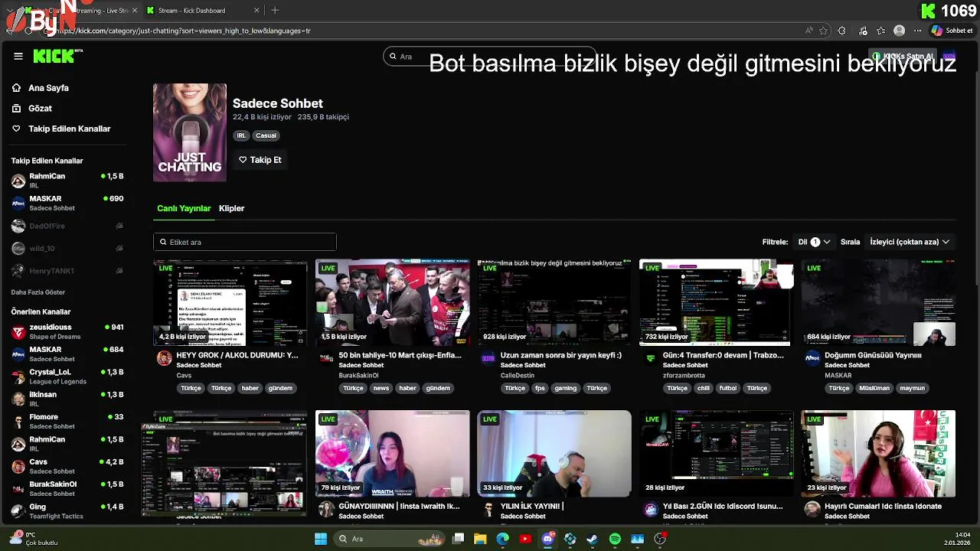Open recommended channel BurakSakinOl
Image resolution: width=980 pixels, height=551 pixels.
[x=67, y=489]
